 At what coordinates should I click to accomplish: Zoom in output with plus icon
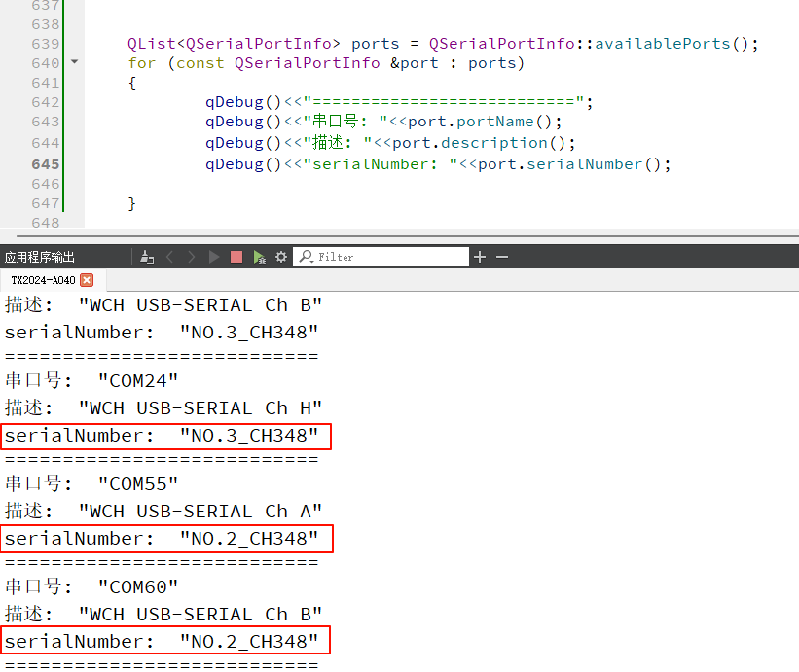(480, 257)
